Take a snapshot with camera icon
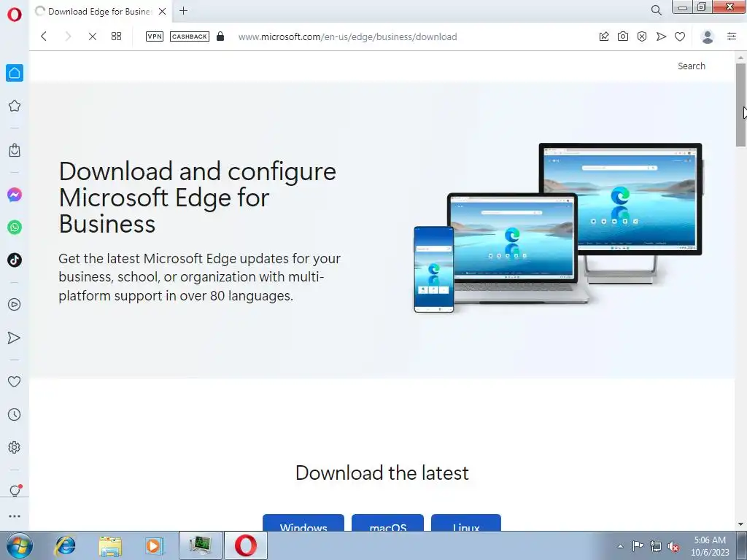 tap(623, 36)
